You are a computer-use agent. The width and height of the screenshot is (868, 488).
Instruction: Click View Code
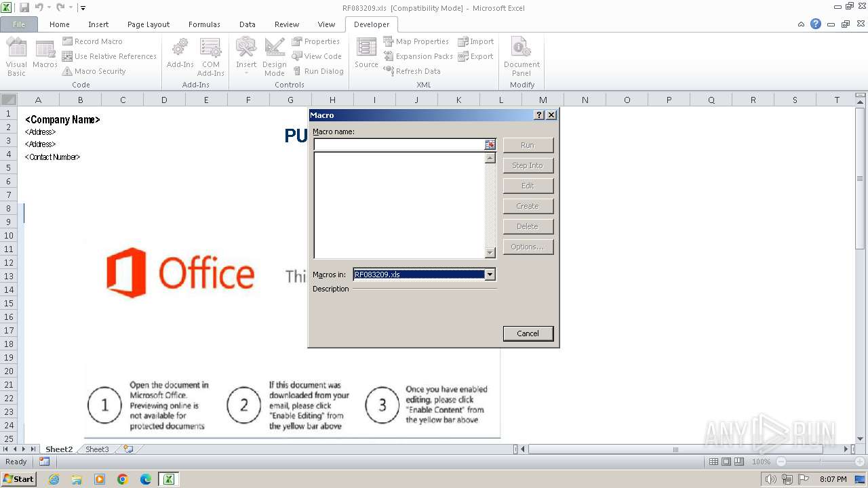point(317,56)
